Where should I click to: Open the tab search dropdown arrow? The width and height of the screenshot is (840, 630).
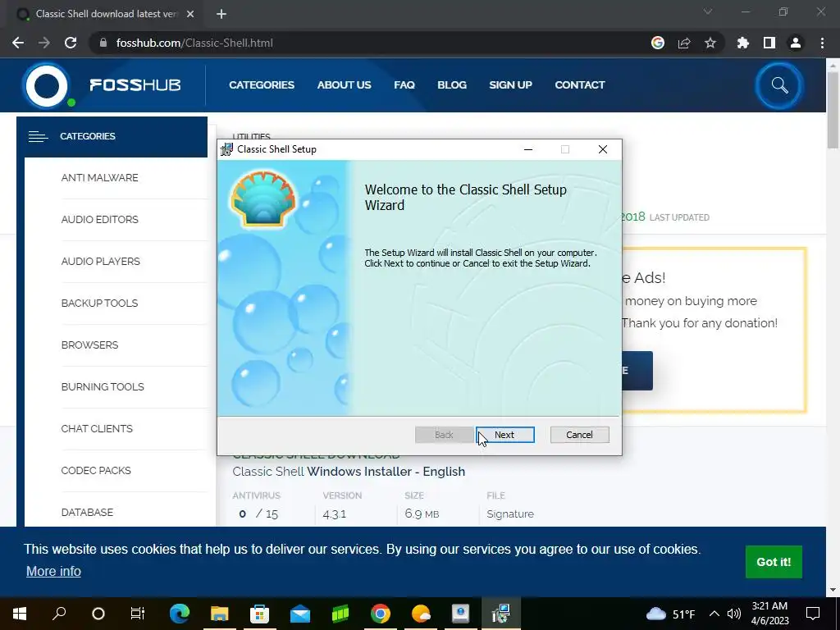tap(708, 11)
